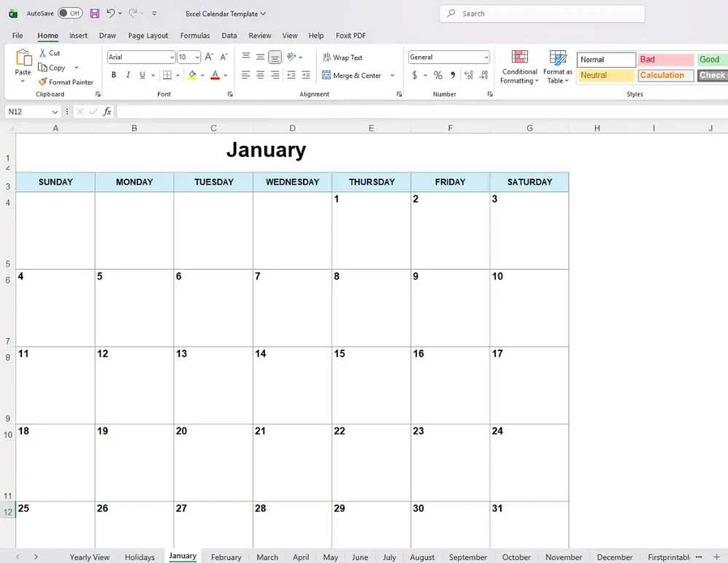Open the Font Name dropdown

point(170,57)
